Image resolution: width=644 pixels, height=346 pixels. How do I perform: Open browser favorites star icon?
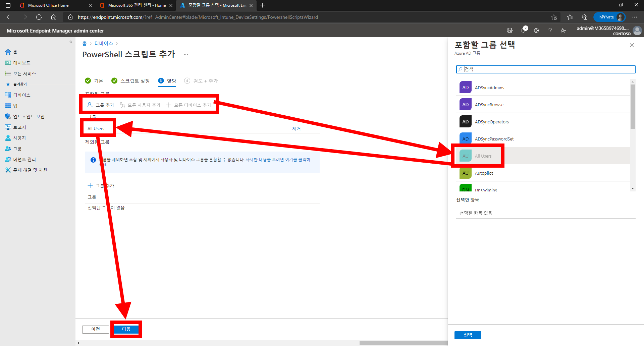570,17
